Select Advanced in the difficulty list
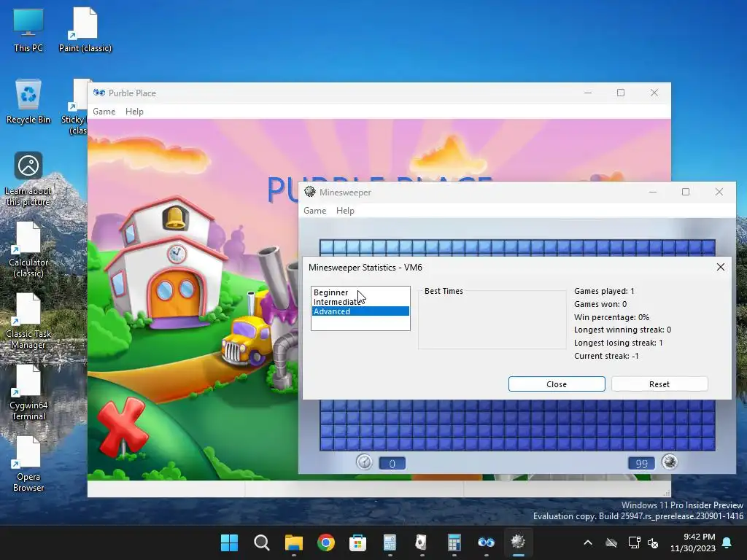 point(360,311)
